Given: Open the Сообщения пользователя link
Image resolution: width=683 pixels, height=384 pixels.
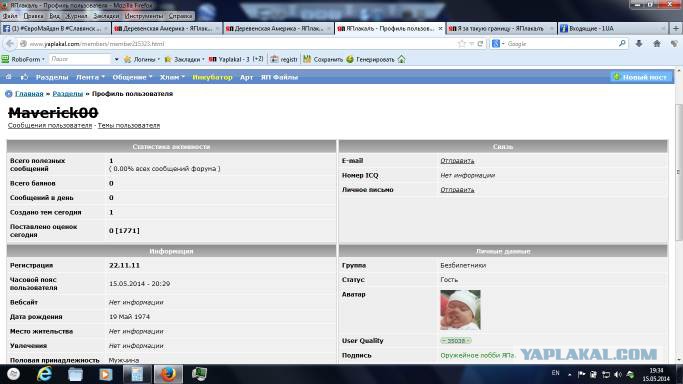Looking at the screenshot, I should point(50,125).
